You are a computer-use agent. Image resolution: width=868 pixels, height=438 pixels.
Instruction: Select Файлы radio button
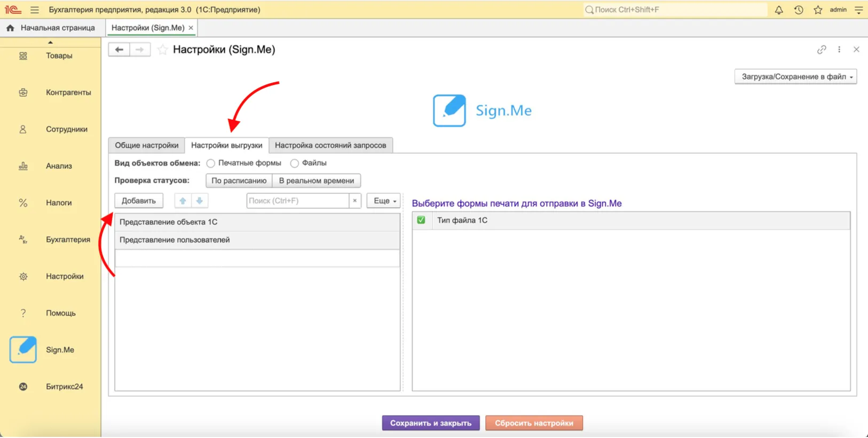pyautogui.click(x=295, y=163)
